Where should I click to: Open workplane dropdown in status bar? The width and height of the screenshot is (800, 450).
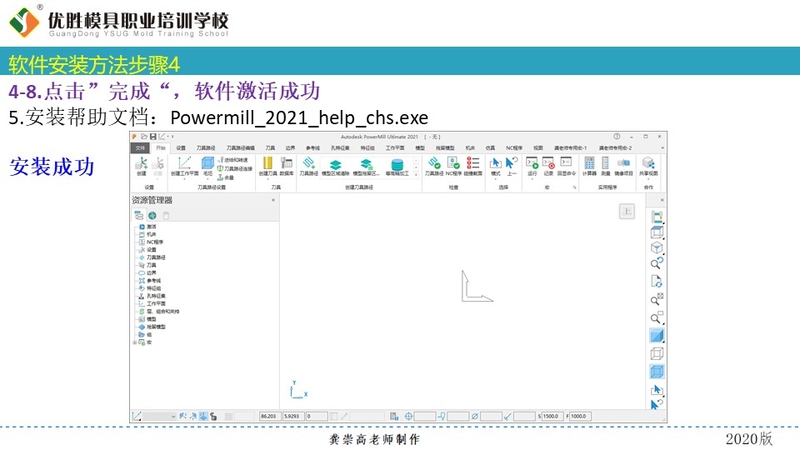(x=160, y=416)
